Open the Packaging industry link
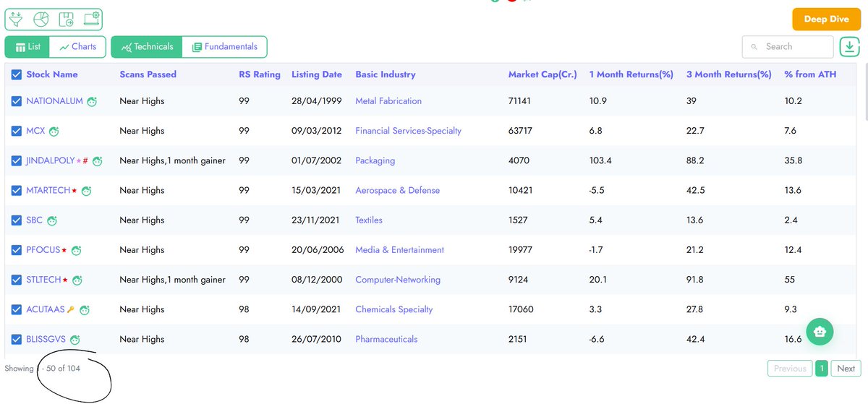 [x=375, y=160]
